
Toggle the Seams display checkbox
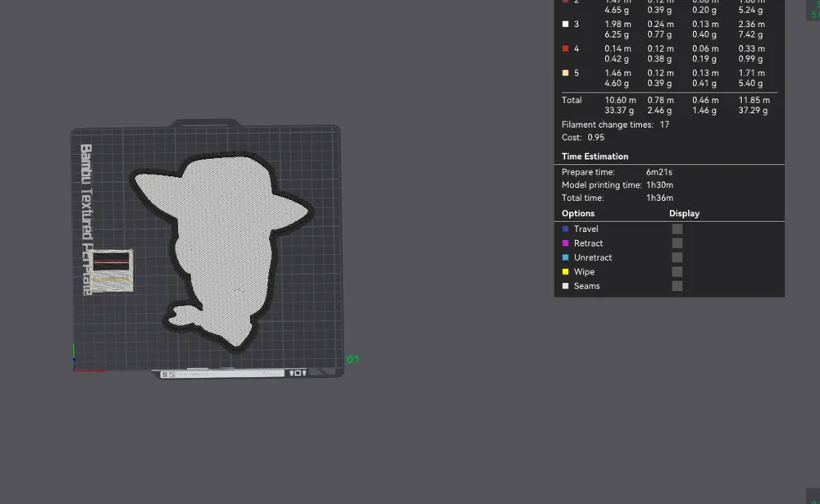point(676,286)
